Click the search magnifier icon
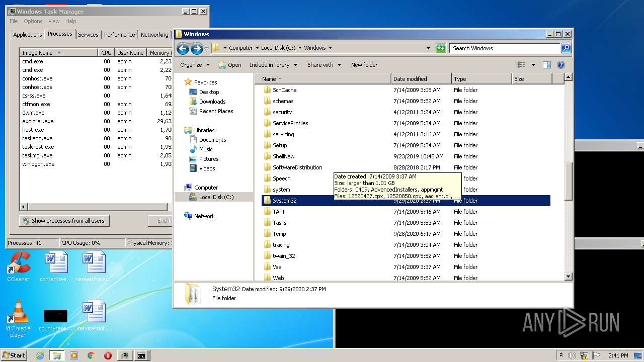 click(566, 48)
